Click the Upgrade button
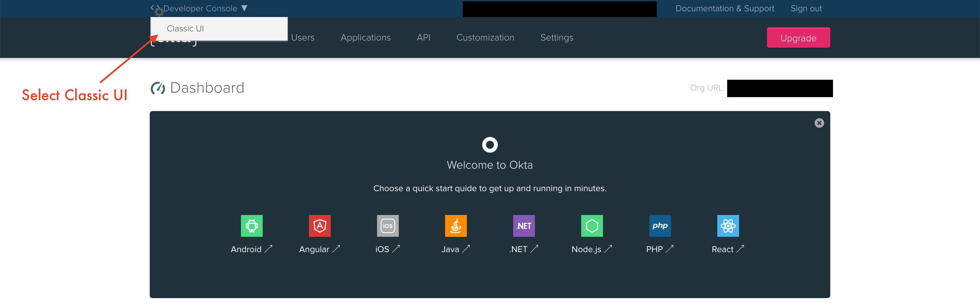This screenshot has height=308, width=980. [798, 38]
